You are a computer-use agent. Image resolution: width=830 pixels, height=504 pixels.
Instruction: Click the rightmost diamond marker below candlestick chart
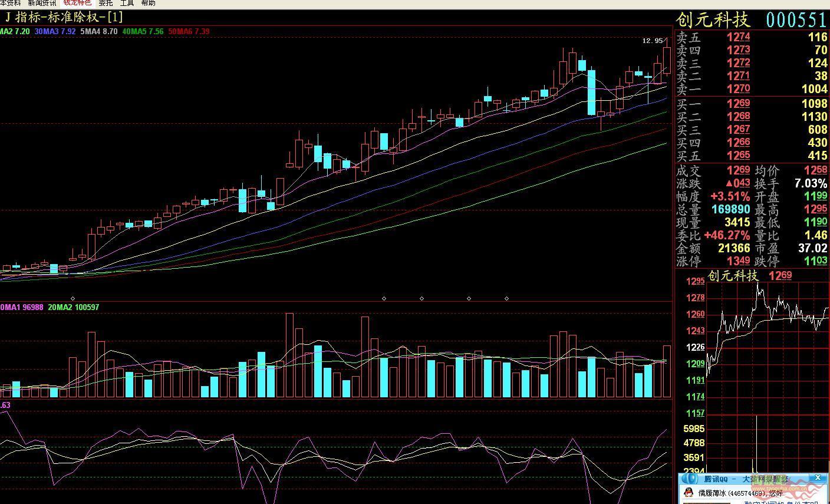pos(506,299)
